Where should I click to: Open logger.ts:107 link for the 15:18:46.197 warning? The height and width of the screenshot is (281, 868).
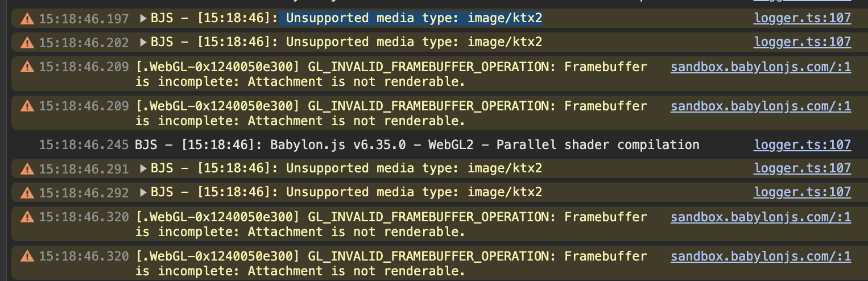coord(803,18)
